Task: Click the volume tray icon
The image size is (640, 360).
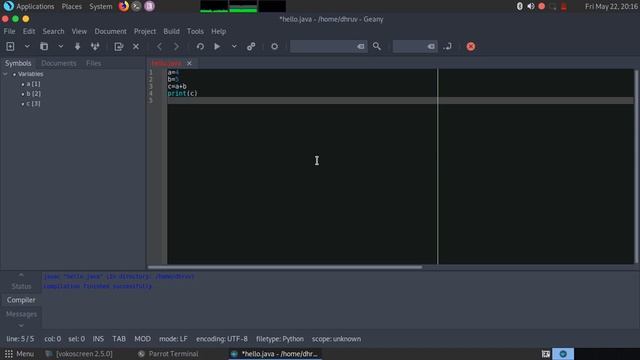Action: click(x=531, y=6)
